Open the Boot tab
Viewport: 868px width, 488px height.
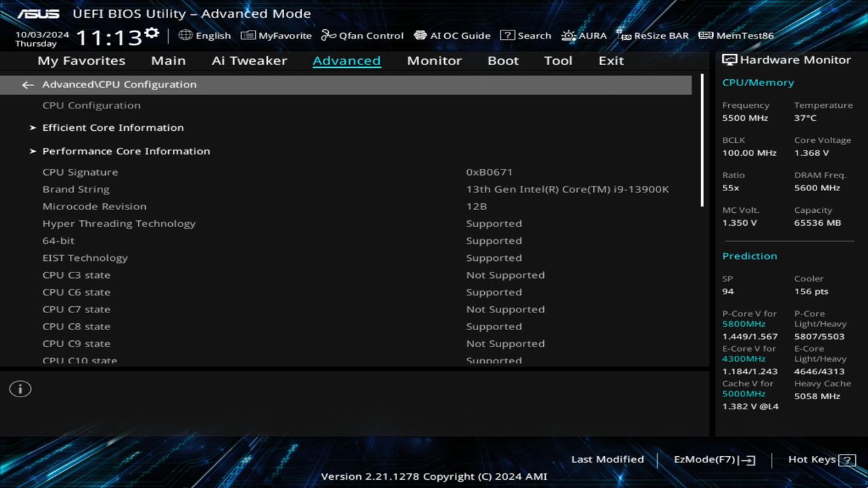click(x=502, y=60)
